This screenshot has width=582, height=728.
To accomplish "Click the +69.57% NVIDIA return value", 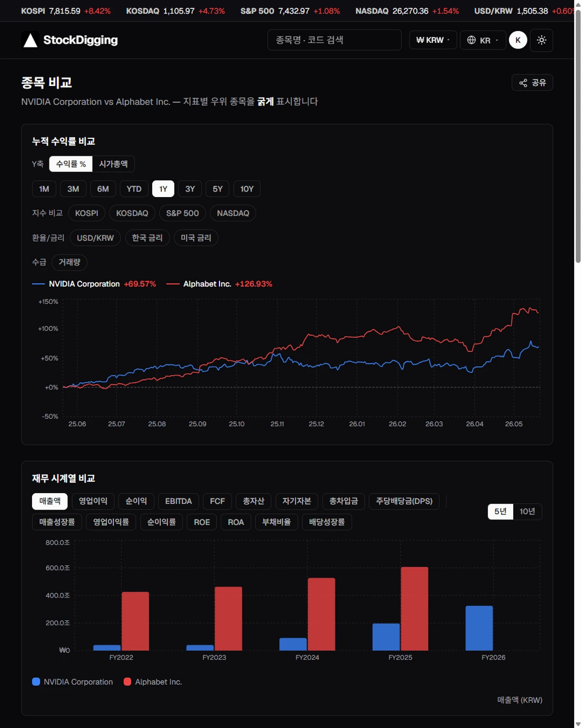I will click(x=140, y=284).
